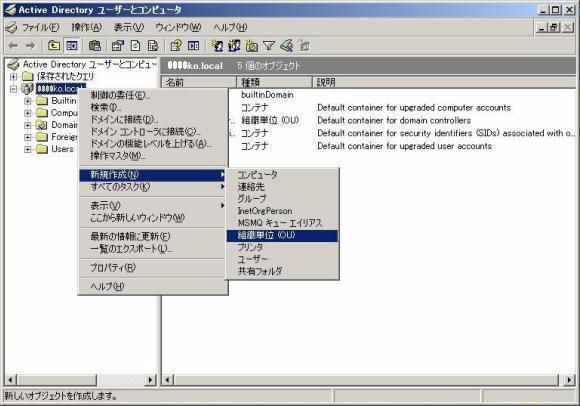Expand the Computers tree node
Viewport: 580px width, 406px height.
[28, 113]
